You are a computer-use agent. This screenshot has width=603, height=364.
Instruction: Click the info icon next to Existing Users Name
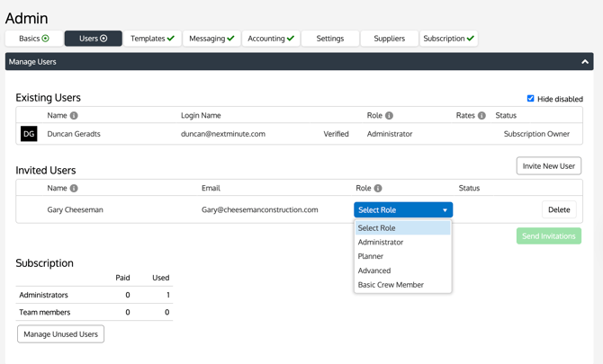click(x=74, y=116)
